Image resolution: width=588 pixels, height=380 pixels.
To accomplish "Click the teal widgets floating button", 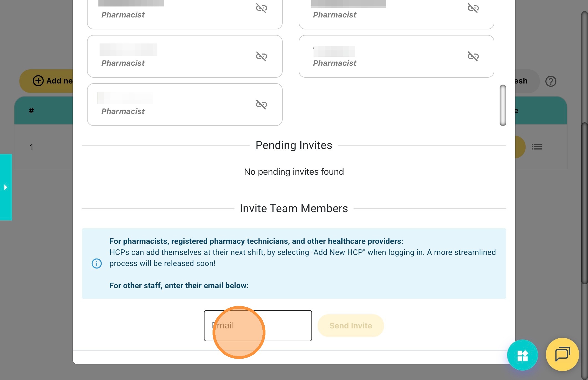I will (522, 355).
